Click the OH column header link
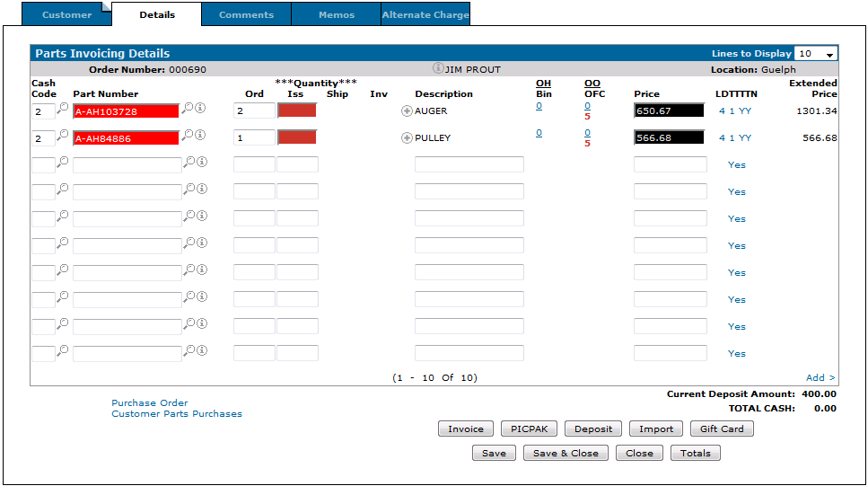The width and height of the screenshot is (868, 486). [x=543, y=84]
